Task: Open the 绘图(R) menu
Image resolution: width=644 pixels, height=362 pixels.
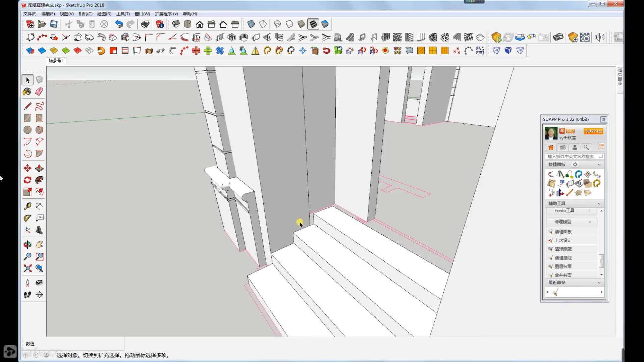Action: (x=104, y=14)
